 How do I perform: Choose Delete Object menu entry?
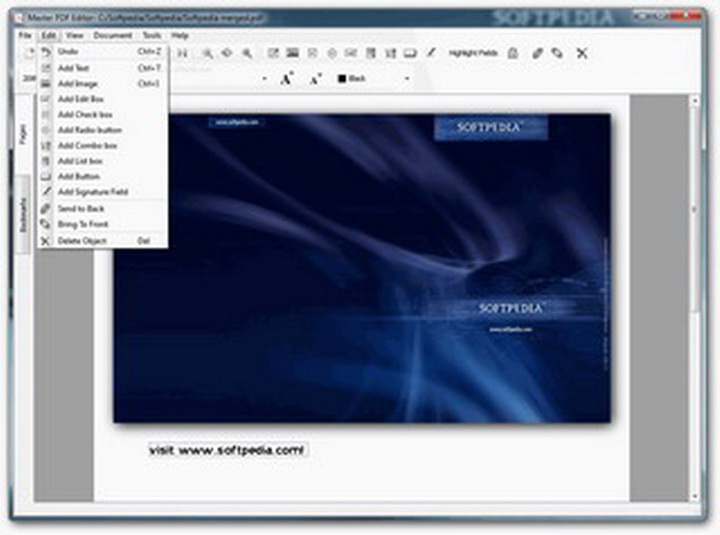tap(103, 241)
